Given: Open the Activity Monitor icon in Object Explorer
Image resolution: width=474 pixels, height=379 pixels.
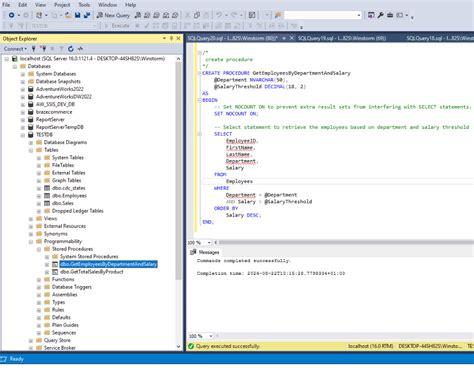Looking at the screenshot, I should click(80, 49).
